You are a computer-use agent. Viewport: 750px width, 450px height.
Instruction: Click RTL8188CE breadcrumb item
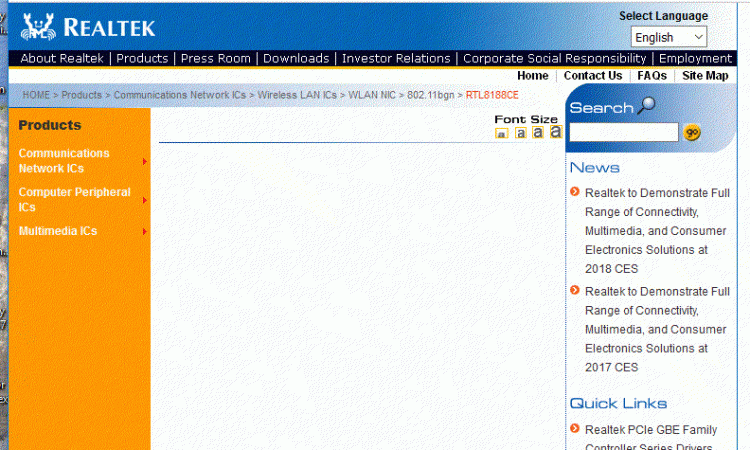coord(492,95)
